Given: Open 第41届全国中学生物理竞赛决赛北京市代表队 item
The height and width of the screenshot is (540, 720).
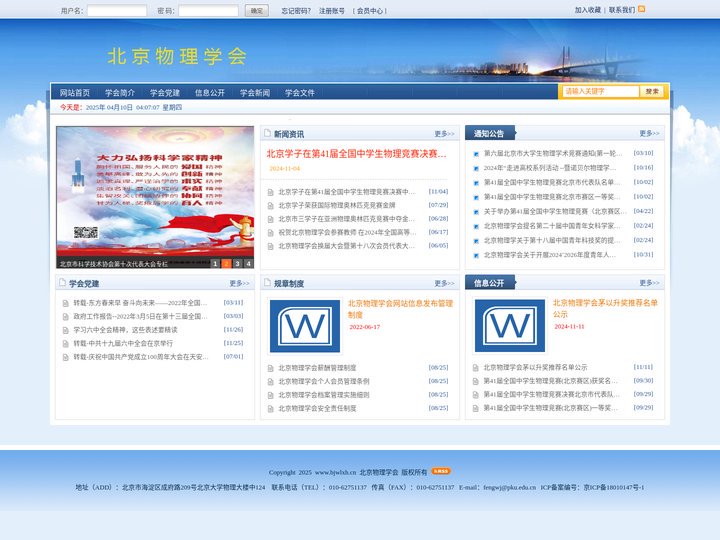Looking at the screenshot, I should (x=551, y=394).
